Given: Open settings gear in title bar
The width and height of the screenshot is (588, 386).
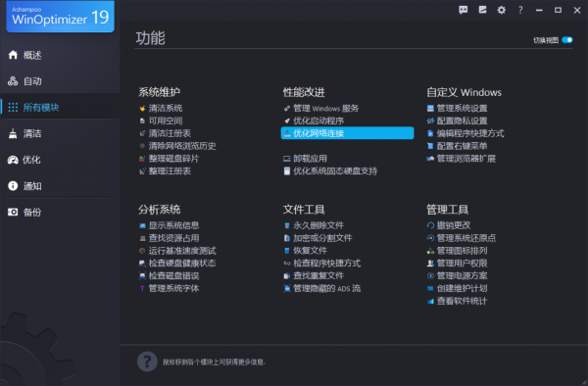Looking at the screenshot, I should 502,10.
